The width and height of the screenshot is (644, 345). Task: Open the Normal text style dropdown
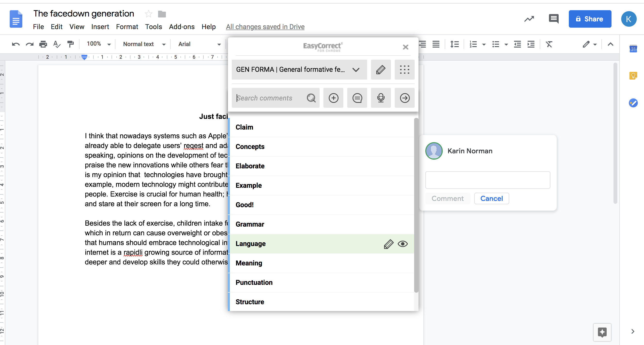pyautogui.click(x=144, y=44)
